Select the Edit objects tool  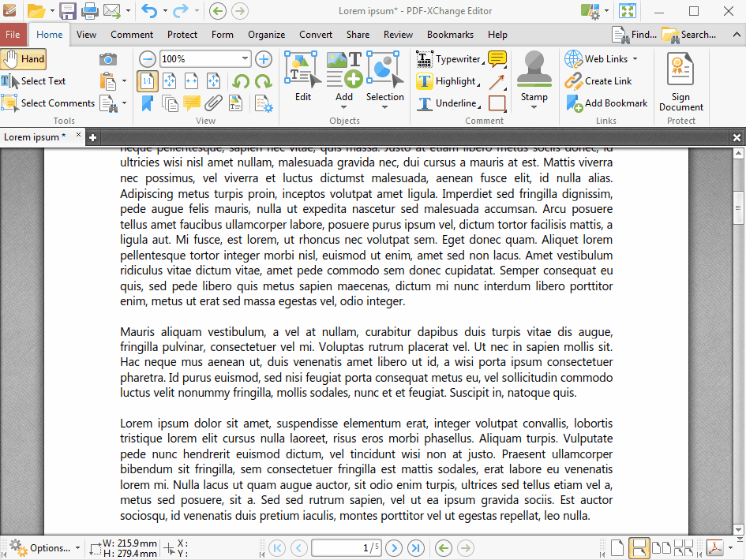[303, 76]
